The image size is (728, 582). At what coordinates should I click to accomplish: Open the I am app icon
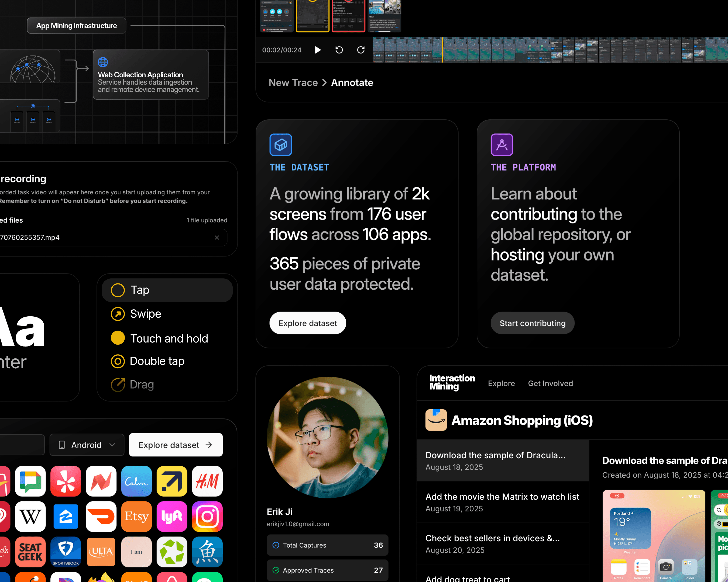coord(136,552)
